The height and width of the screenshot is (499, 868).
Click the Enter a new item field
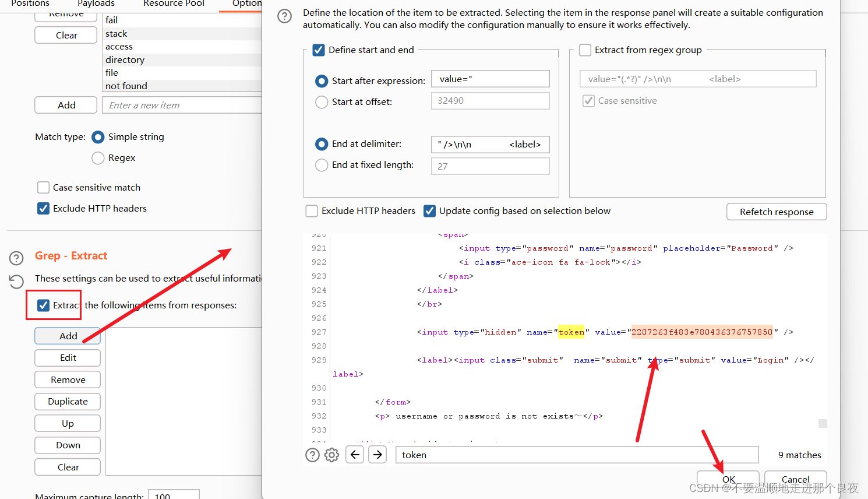point(182,105)
